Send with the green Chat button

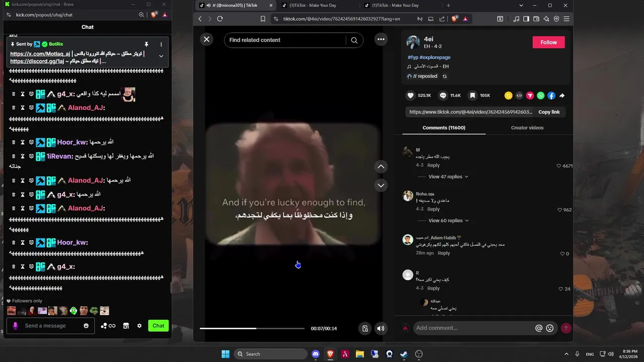pos(158,326)
